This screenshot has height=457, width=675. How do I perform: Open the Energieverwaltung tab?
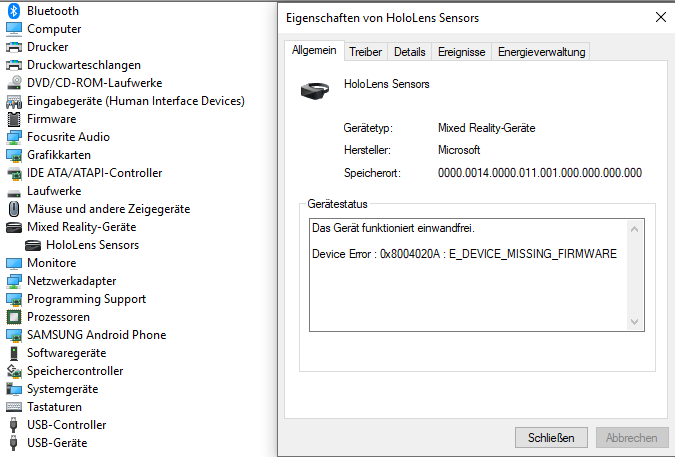541,52
